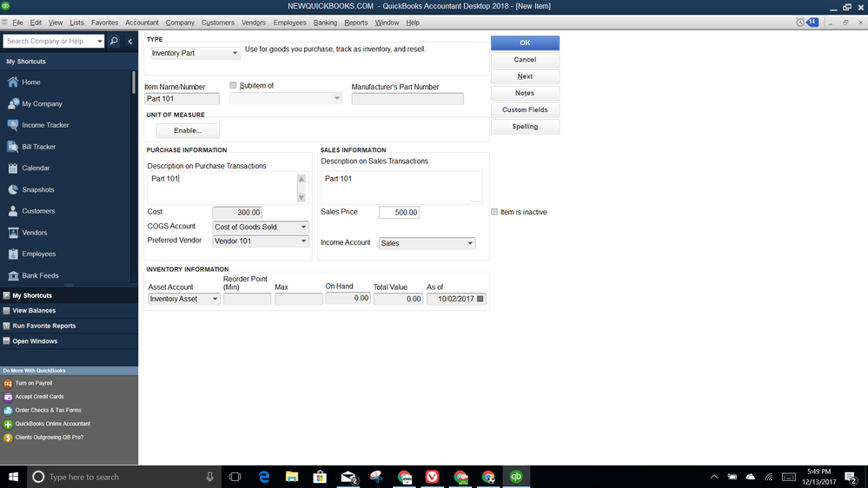Viewport: 868px width, 488px height.
Task: Click Enable unit of measure button
Action: coord(188,130)
